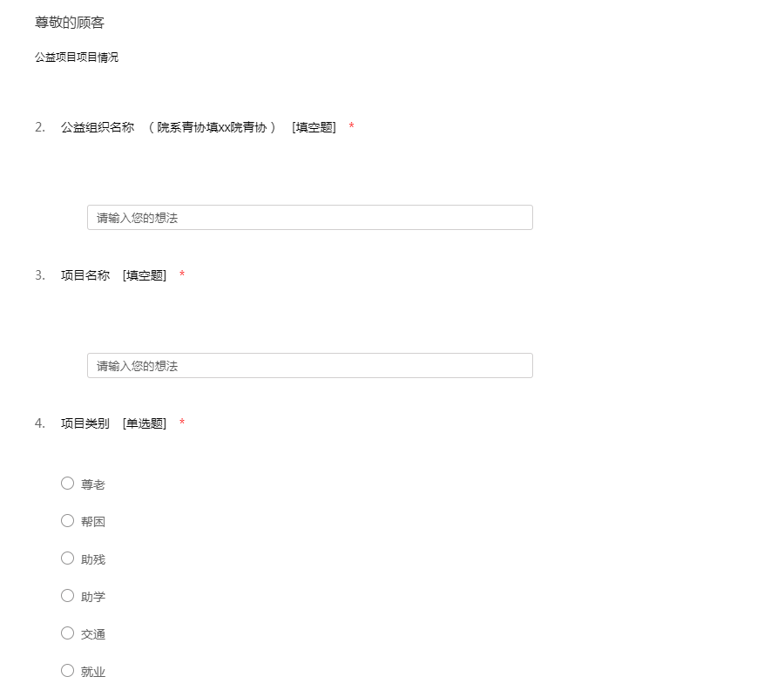Focus the 项目名称 text input field

pos(309,366)
